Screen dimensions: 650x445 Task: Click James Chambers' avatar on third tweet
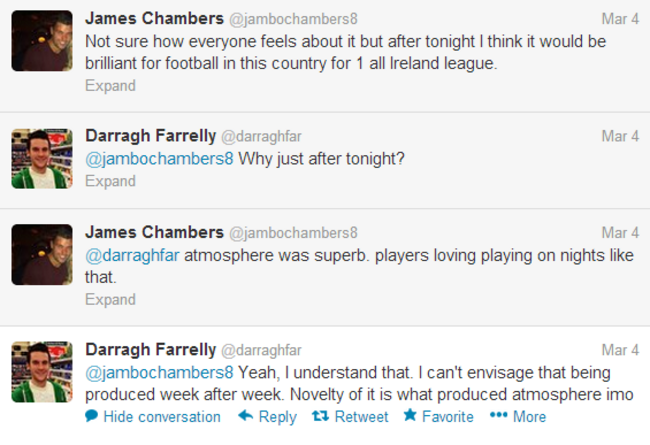[x=42, y=254]
